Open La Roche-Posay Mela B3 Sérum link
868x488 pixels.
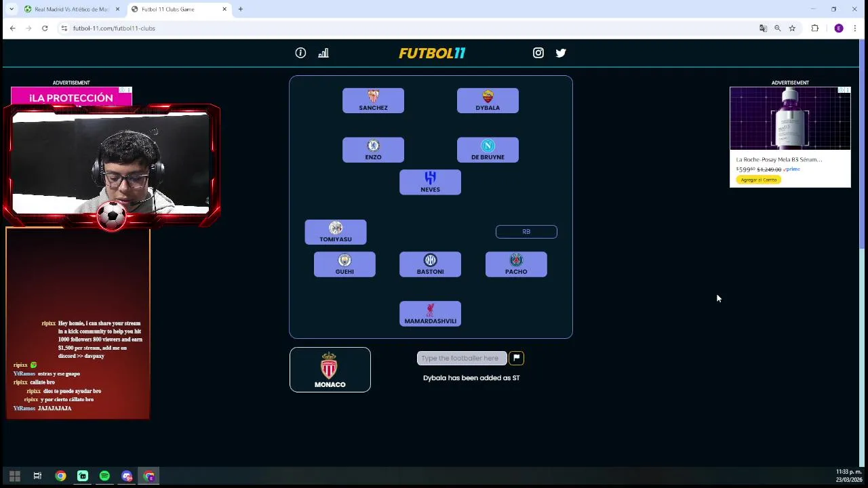(779, 159)
